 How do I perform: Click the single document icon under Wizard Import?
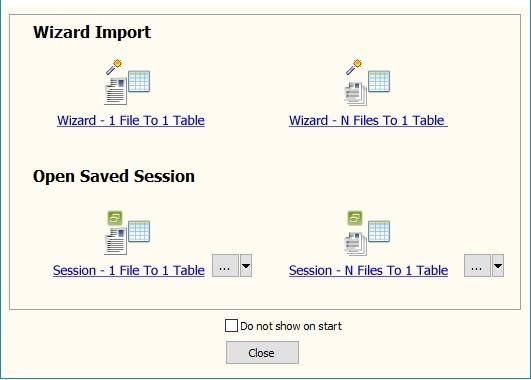[x=116, y=91]
